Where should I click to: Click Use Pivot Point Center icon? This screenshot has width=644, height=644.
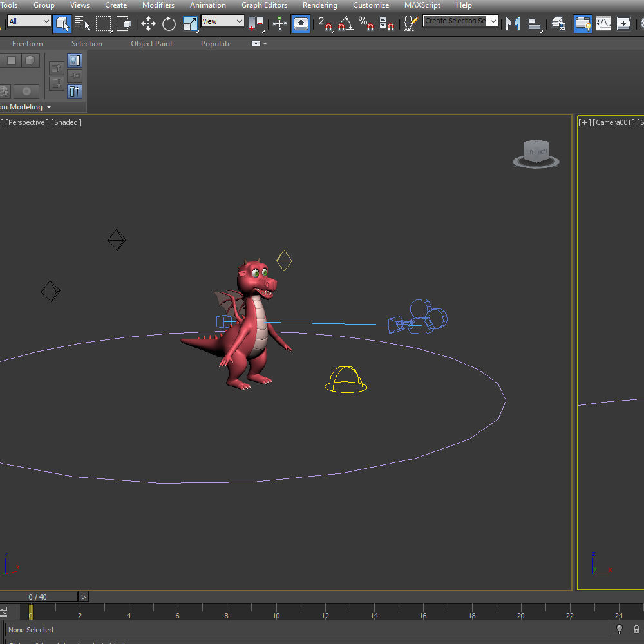click(x=256, y=23)
